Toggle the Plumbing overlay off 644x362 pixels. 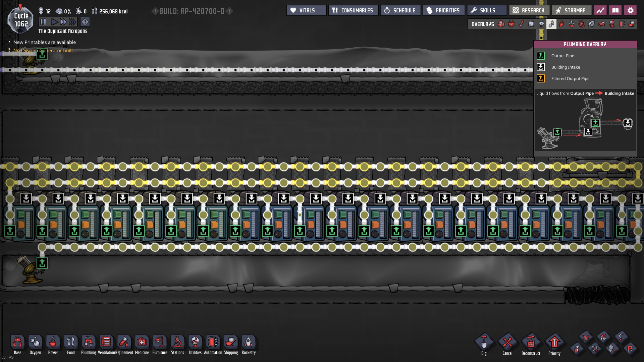551,24
